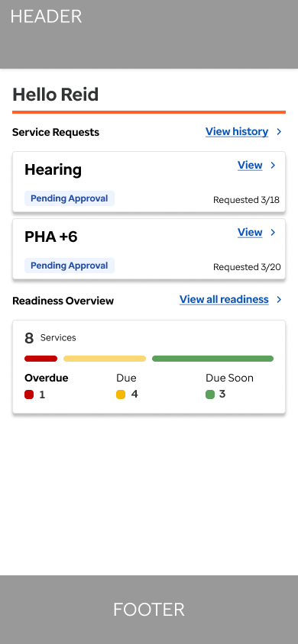Click the Hearing Pending Approval badge
298x644 pixels.
point(70,198)
